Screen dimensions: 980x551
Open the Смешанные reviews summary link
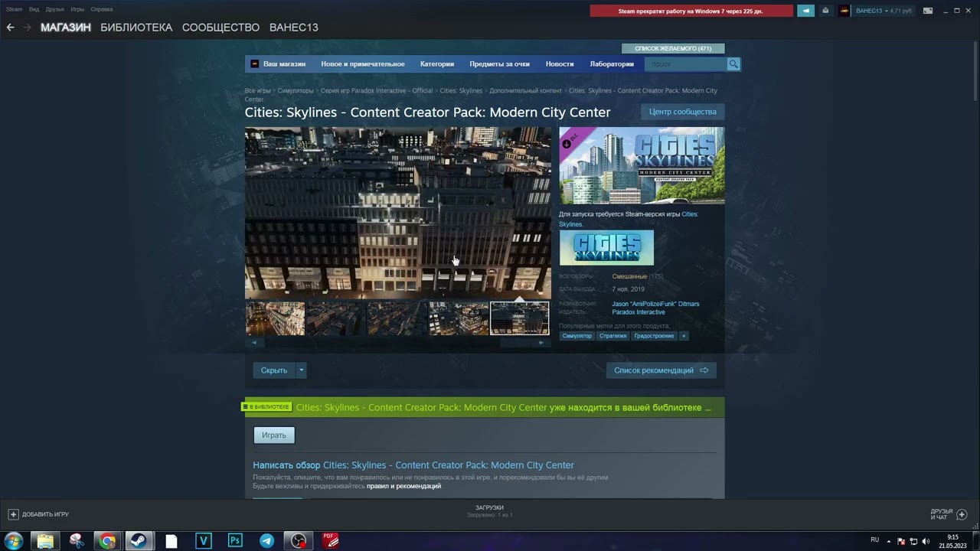[x=629, y=276]
